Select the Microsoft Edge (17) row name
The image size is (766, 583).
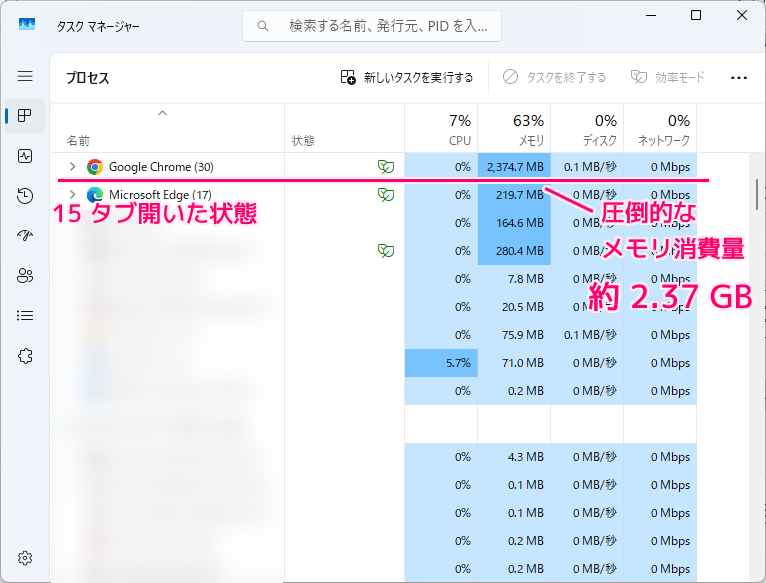click(160, 195)
